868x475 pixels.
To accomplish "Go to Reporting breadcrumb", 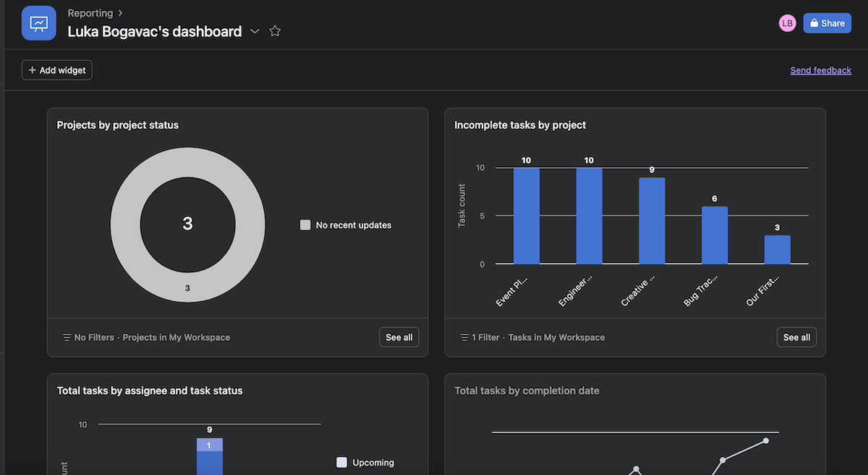I will click(90, 13).
